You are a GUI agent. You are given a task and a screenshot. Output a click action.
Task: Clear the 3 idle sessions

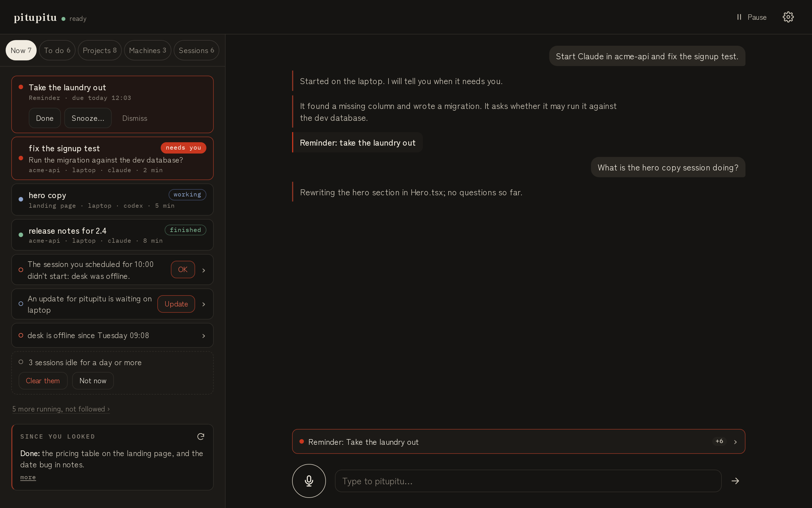[43, 381]
